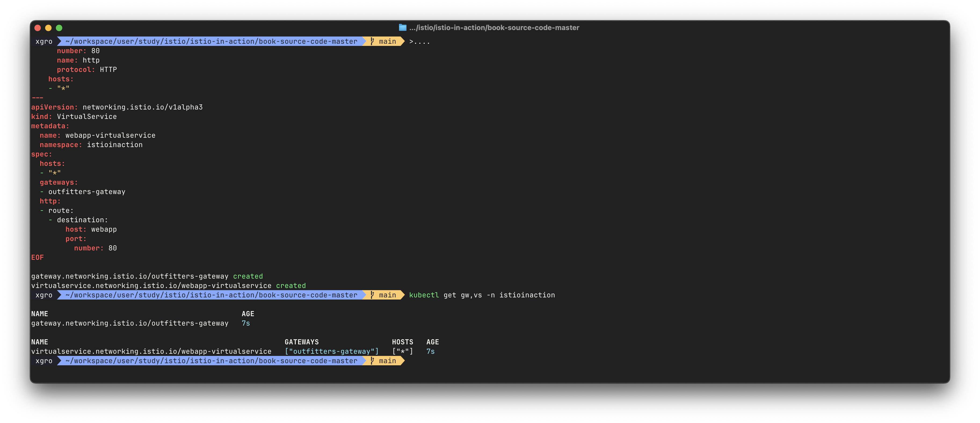
Task: Click the green zoom window button
Action: tap(59, 28)
